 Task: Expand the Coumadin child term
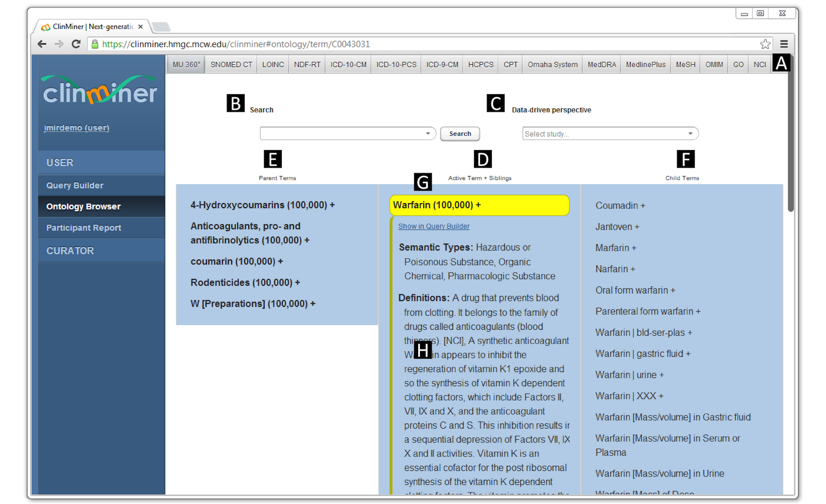click(643, 206)
